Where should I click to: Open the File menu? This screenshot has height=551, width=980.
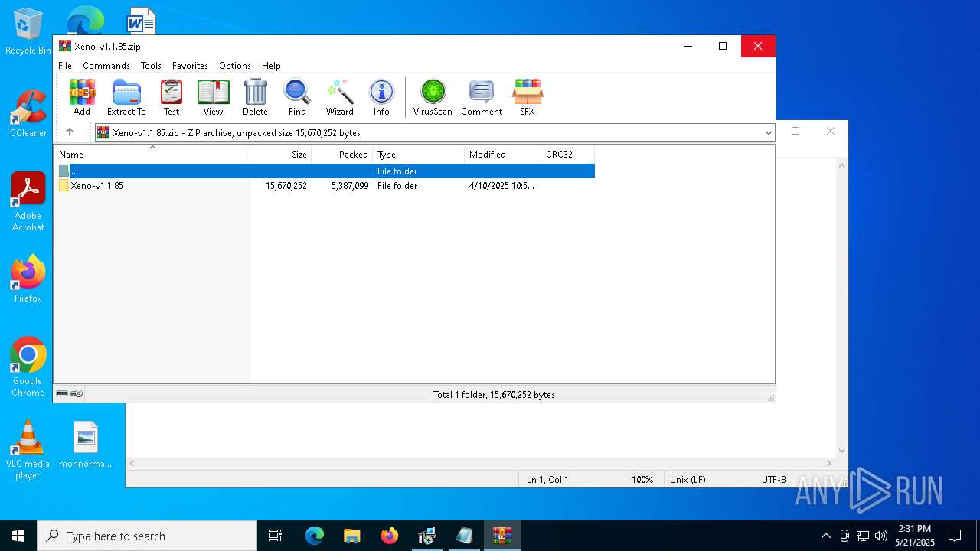65,66
